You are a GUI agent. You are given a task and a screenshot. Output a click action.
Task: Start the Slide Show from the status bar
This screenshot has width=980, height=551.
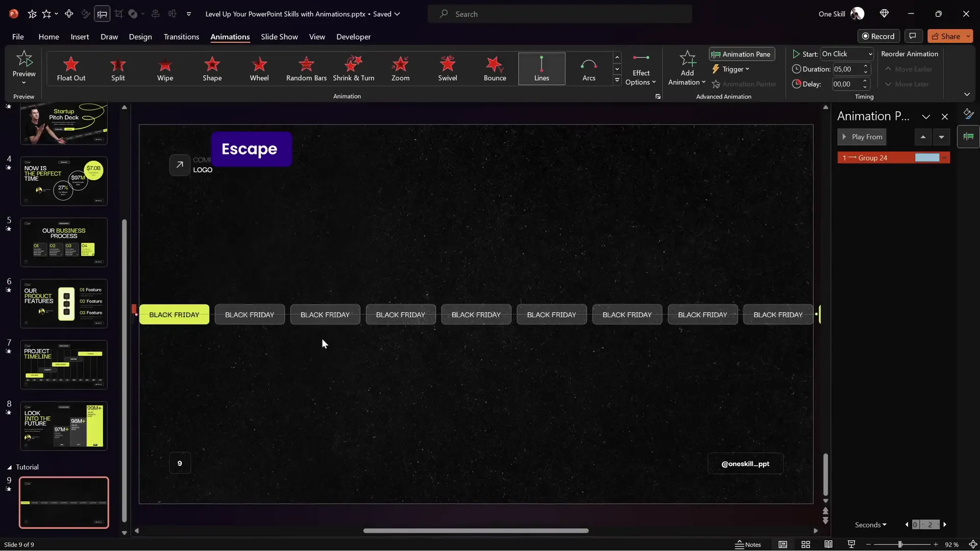pos(850,544)
